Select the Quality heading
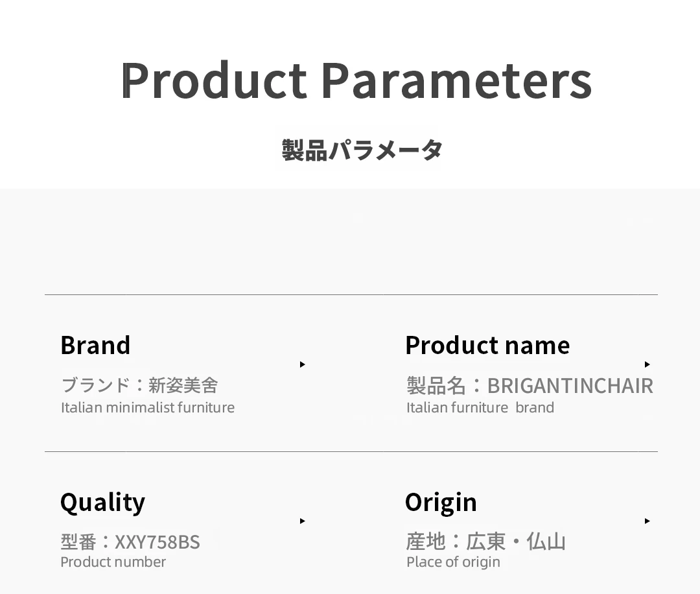Viewport: 700px width, 594px height. 102,503
